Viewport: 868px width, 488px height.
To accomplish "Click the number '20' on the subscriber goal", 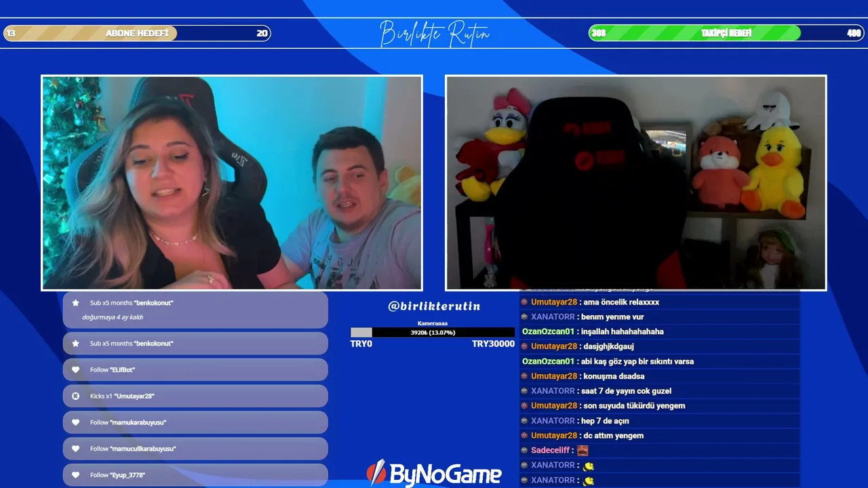I will tap(262, 33).
